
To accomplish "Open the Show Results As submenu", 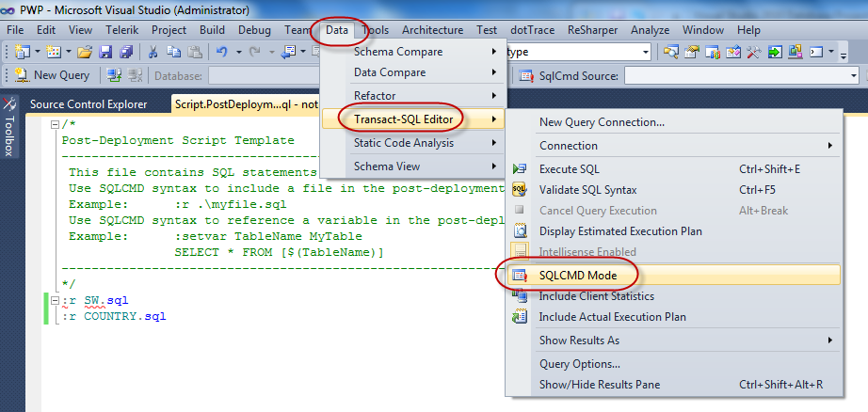I will pos(672,341).
